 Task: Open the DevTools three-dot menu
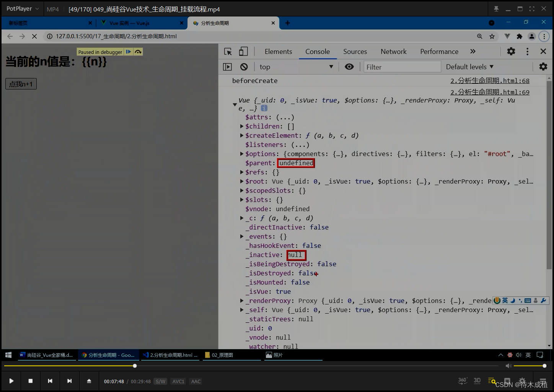527,51
